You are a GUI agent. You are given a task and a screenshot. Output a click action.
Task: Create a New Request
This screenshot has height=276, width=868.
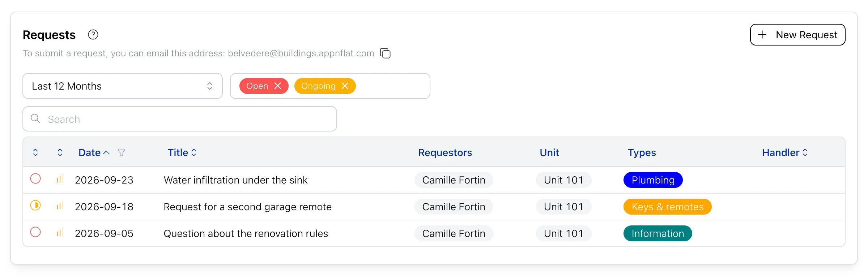pyautogui.click(x=797, y=35)
